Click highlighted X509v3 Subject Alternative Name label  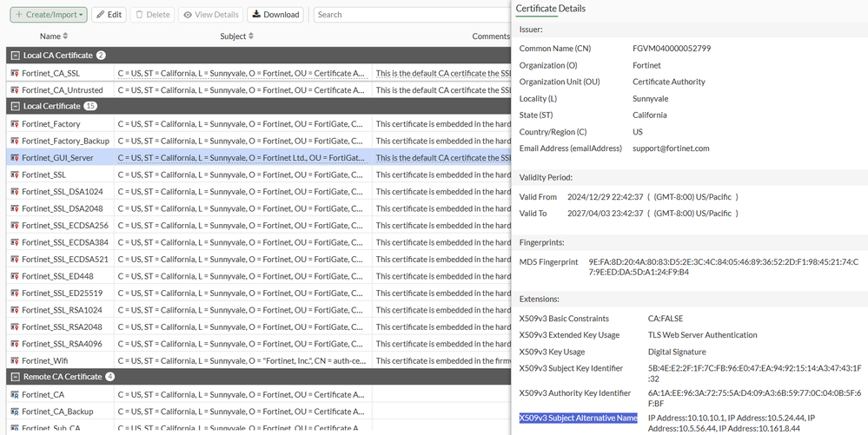coord(578,418)
